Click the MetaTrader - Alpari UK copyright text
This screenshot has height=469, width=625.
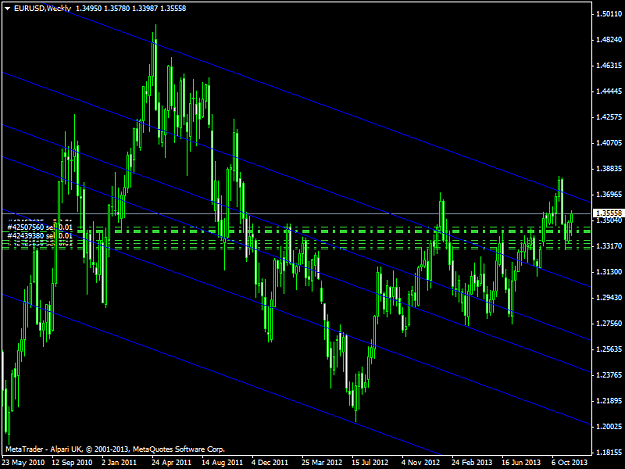[x=115, y=449]
